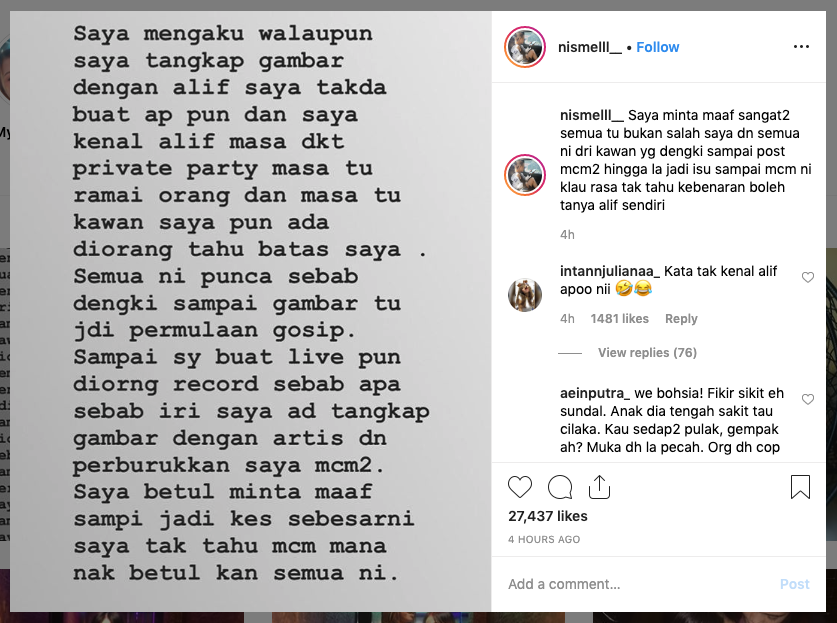Image resolution: width=837 pixels, height=623 pixels.
Task: Expand View replies (76)
Action: [x=647, y=352]
